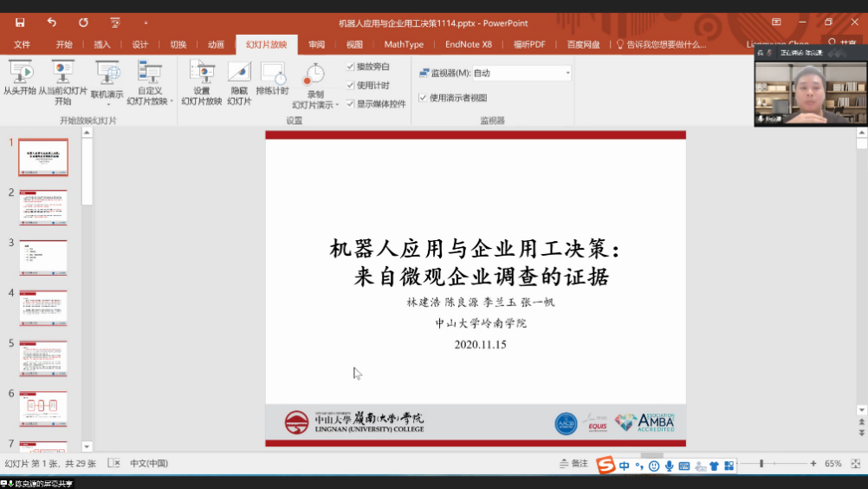Click the zoom slider in status bar
868x489 pixels.
point(761,464)
